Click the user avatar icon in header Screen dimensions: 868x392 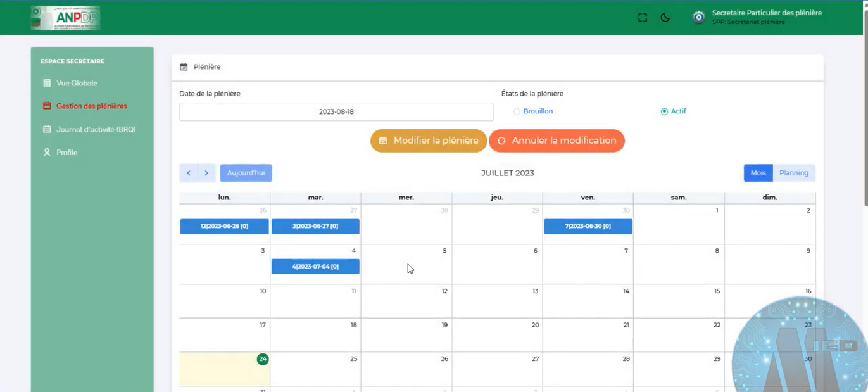[x=698, y=18]
